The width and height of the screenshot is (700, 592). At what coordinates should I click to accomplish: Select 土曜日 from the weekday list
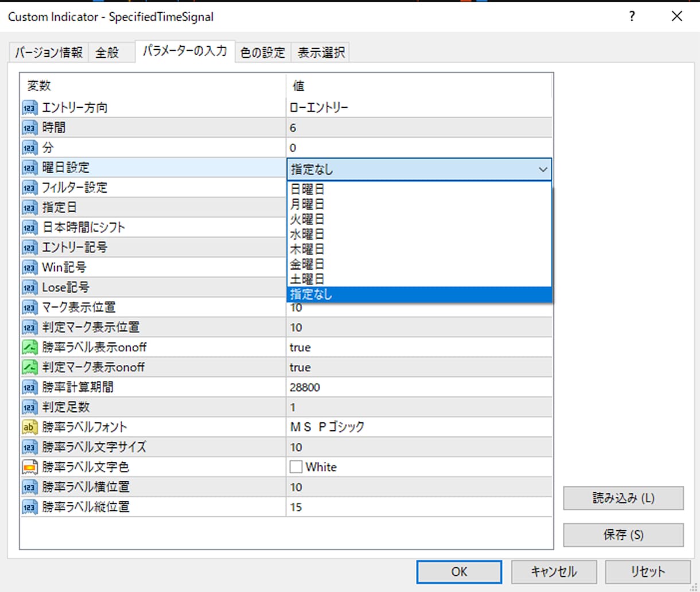pos(419,279)
